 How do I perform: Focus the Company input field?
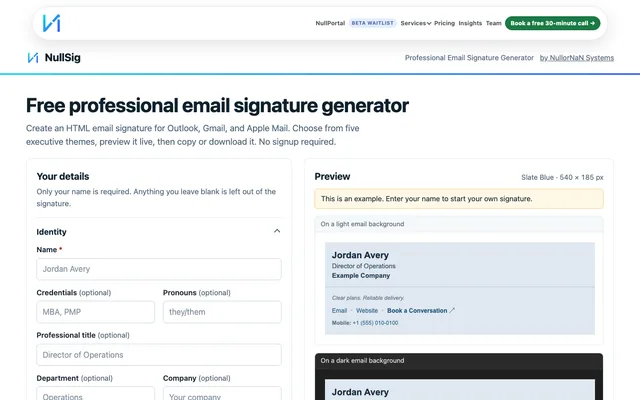[222, 393]
